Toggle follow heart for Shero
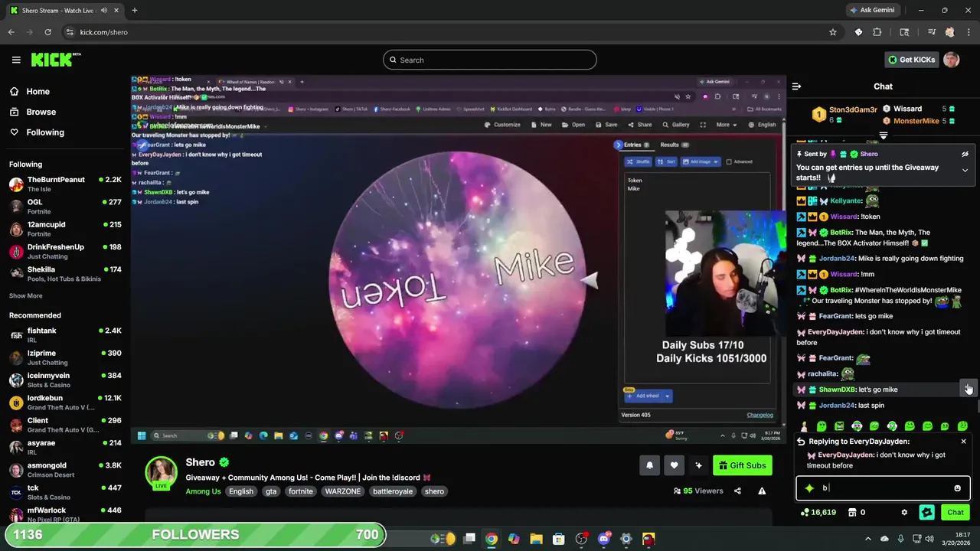Image resolution: width=980 pixels, height=551 pixels. tap(674, 465)
